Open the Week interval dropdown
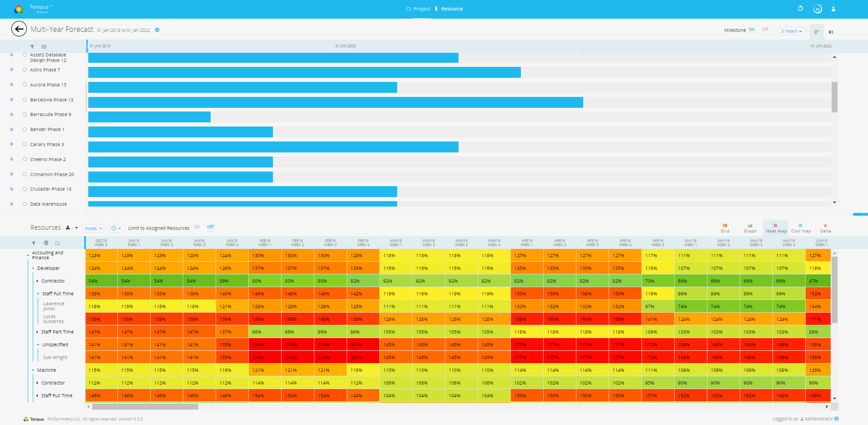This screenshot has width=868, height=425. 93,228
